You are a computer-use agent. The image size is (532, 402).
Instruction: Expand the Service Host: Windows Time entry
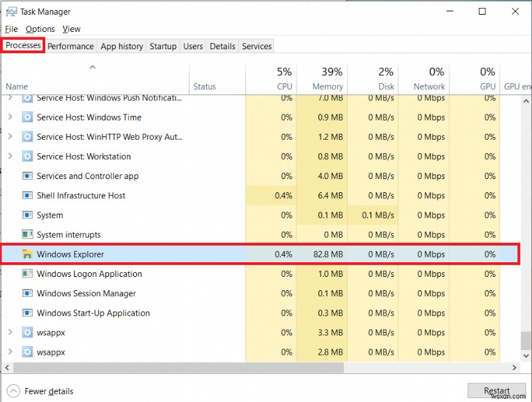[x=12, y=117]
